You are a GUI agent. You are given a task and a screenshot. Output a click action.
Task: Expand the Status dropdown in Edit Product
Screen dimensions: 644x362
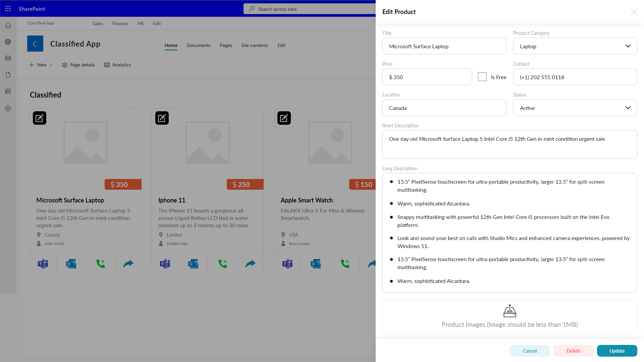point(628,107)
